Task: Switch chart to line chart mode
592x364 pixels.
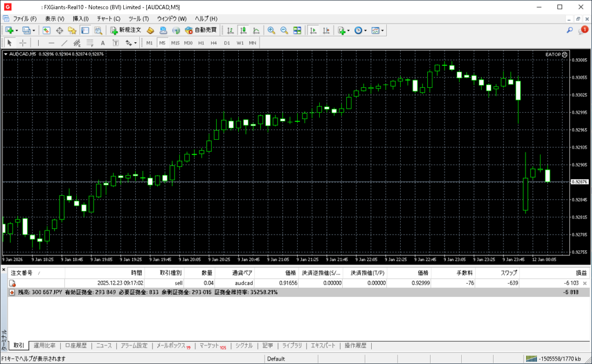Action: (256, 30)
